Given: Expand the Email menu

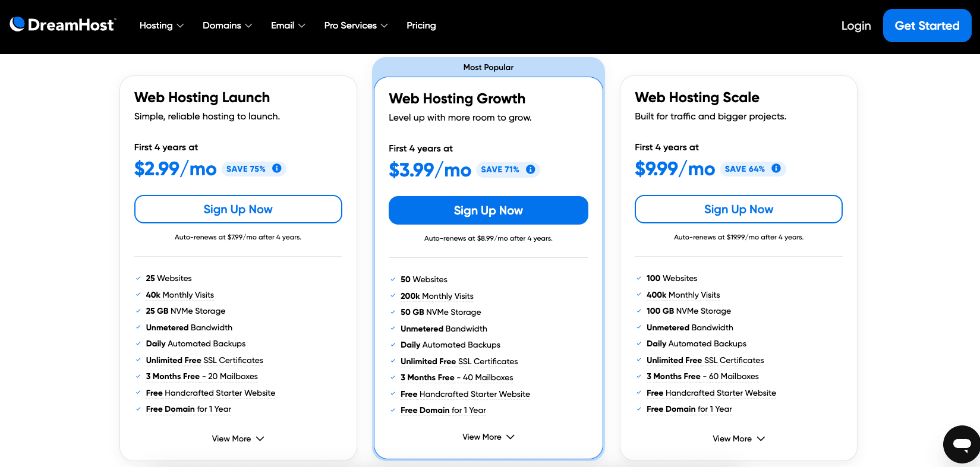Looking at the screenshot, I should (288, 26).
